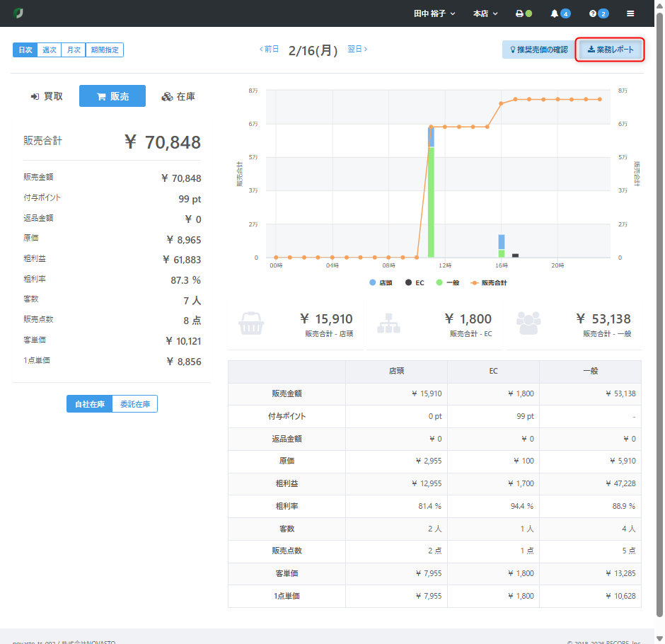Open the 販売 tab
This screenshot has width=665, height=644.
coord(112,96)
